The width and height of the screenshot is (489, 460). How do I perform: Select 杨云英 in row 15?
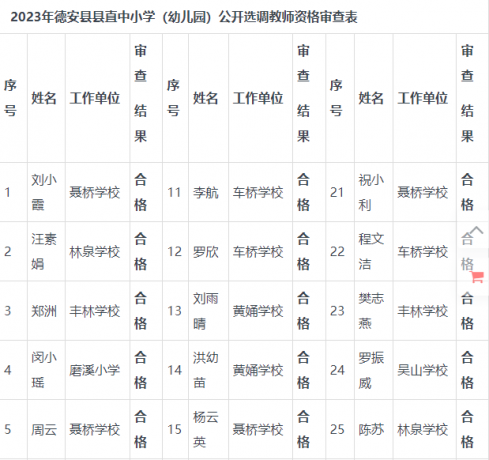click(x=205, y=429)
